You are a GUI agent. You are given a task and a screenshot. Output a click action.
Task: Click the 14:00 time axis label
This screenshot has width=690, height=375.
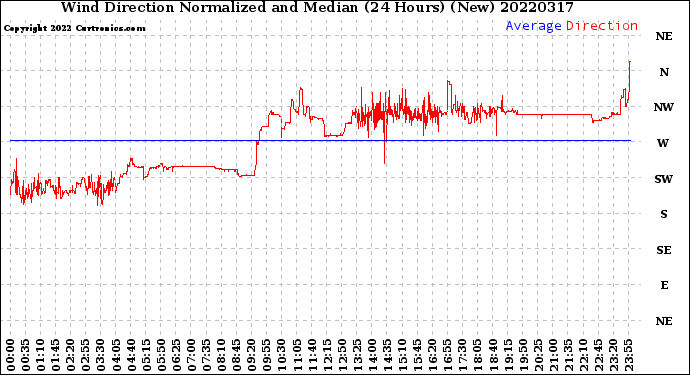click(372, 355)
